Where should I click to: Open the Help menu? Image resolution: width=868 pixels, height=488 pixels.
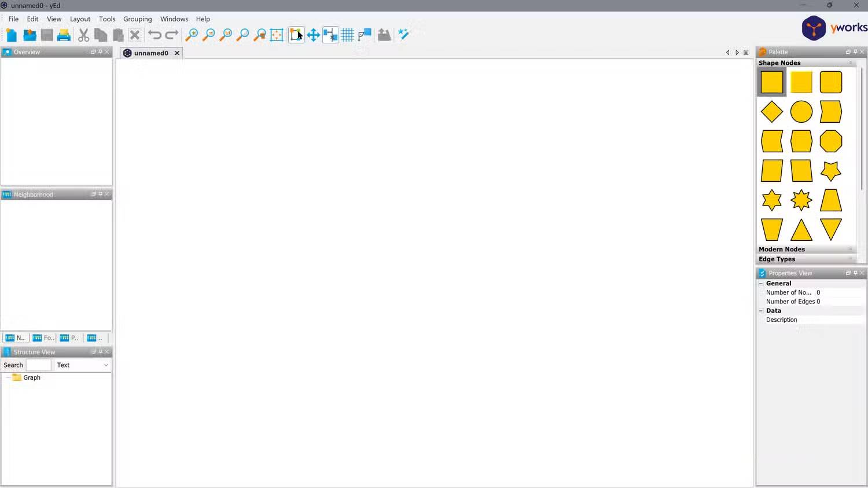(x=203, y=19)
